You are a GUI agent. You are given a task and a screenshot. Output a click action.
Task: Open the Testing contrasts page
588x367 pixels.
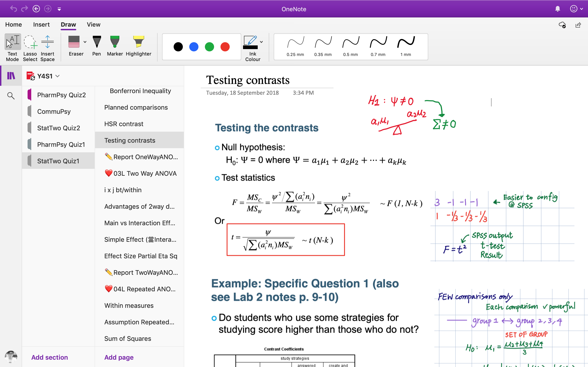130,140
